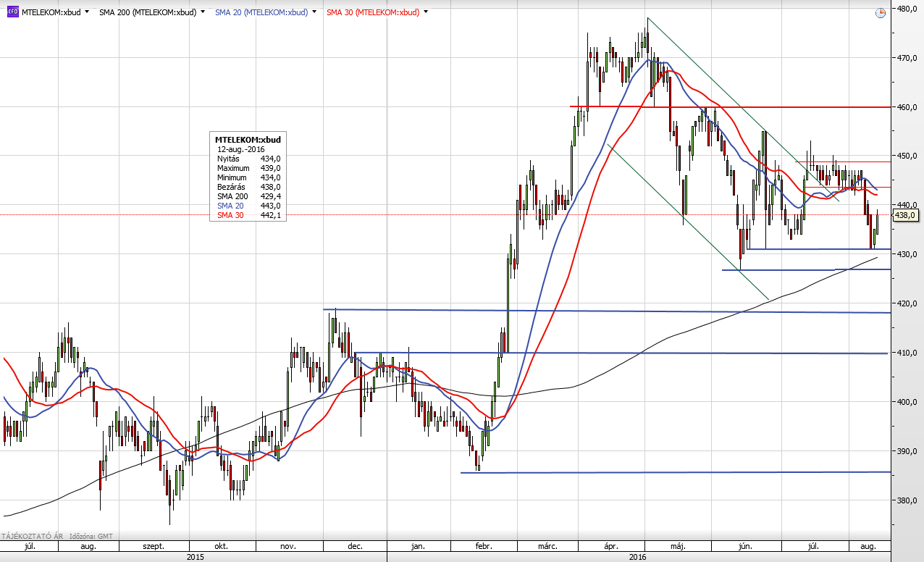Click the 400,0 price axis label
Viewport: 924px width, 562px height.
908,402
